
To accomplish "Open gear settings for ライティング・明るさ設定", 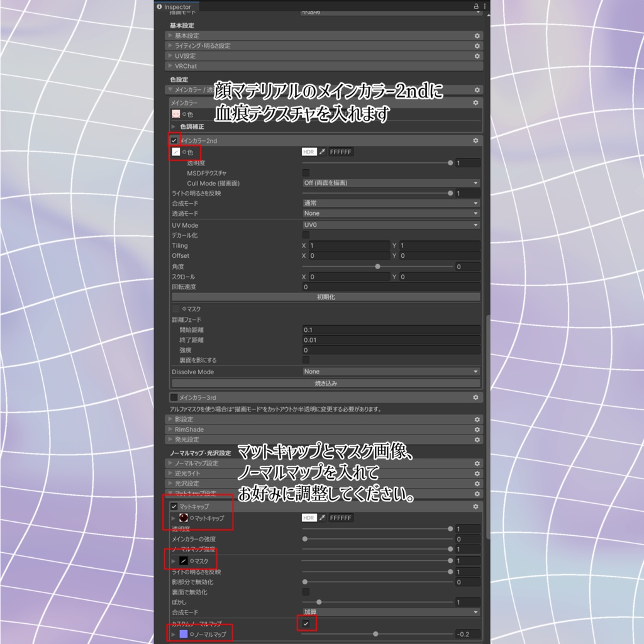I will pyautogui.click(x=477, y=46).
